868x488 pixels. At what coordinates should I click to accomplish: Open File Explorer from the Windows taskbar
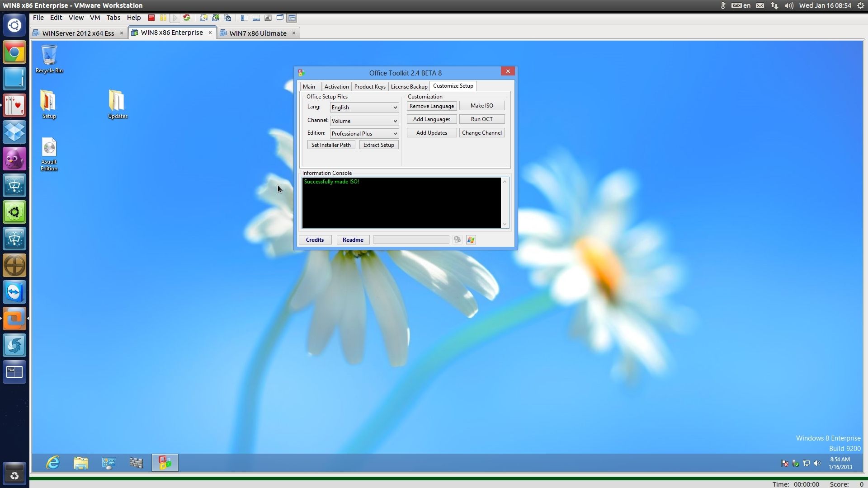(x=81, y=463)
